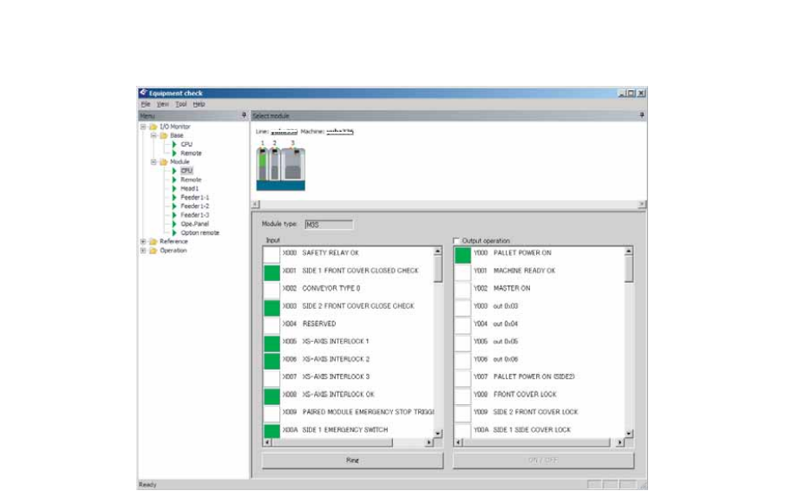Viewport: 812px width, 504px height.
Task: Toggle the Y00A SIDE 1 SIDE COVER LOCK box
Action: click(462, 430)
